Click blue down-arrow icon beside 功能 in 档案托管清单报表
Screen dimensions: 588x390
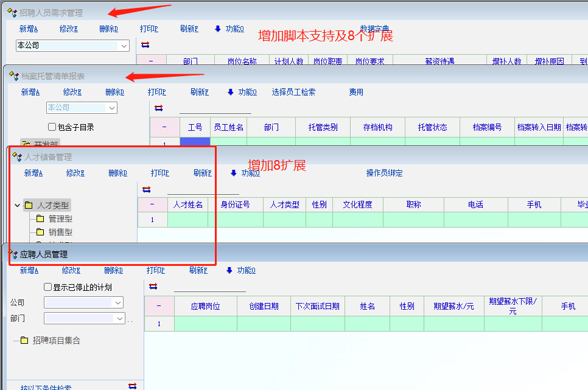231,92
